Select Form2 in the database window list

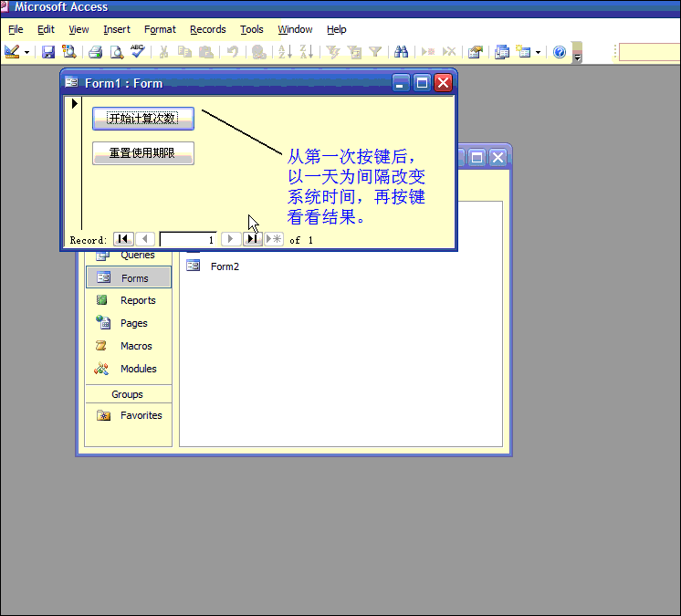point(213,266)
